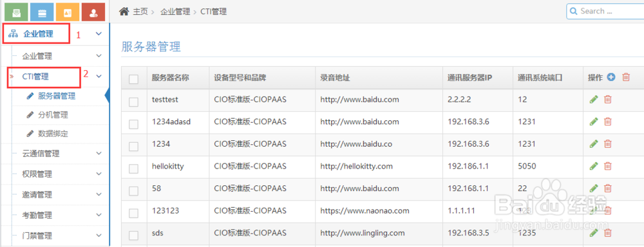Edit the 58 server row

tap(594, 188)
